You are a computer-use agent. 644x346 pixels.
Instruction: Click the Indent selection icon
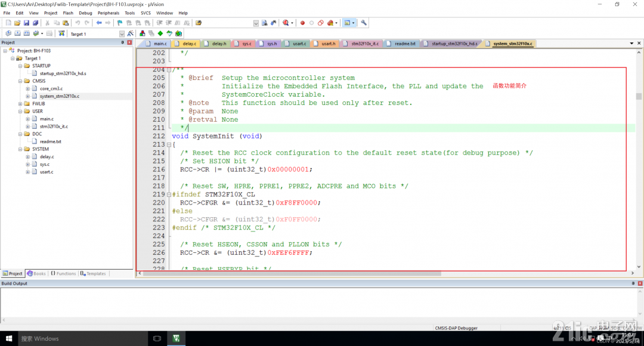click(x=159, y=23)
